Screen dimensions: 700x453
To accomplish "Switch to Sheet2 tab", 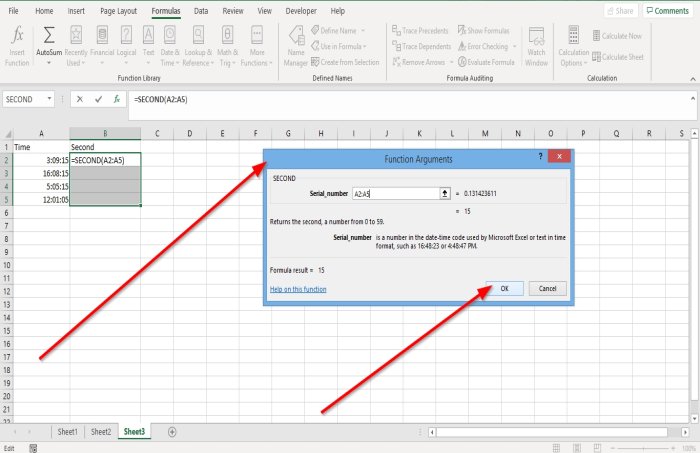I will (x=101, y=432).
